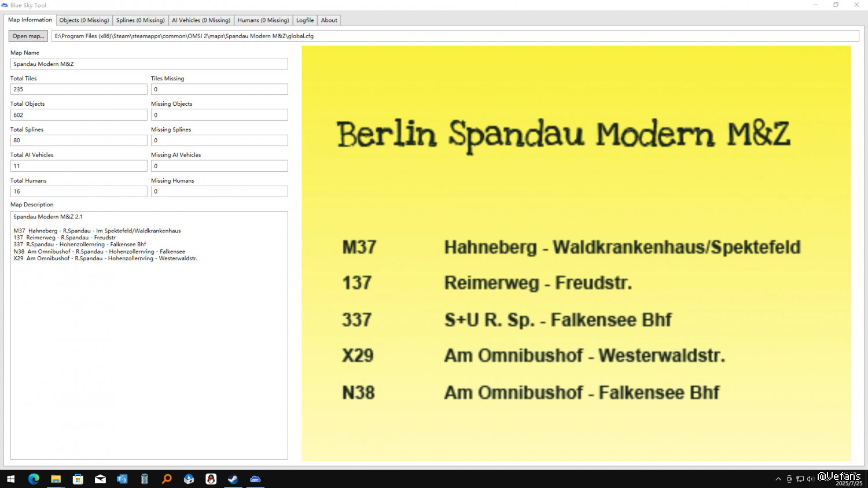The height and width of the screenshot is (488, 868).
Task: Show the About tab
Action: (x=329, y=20)
